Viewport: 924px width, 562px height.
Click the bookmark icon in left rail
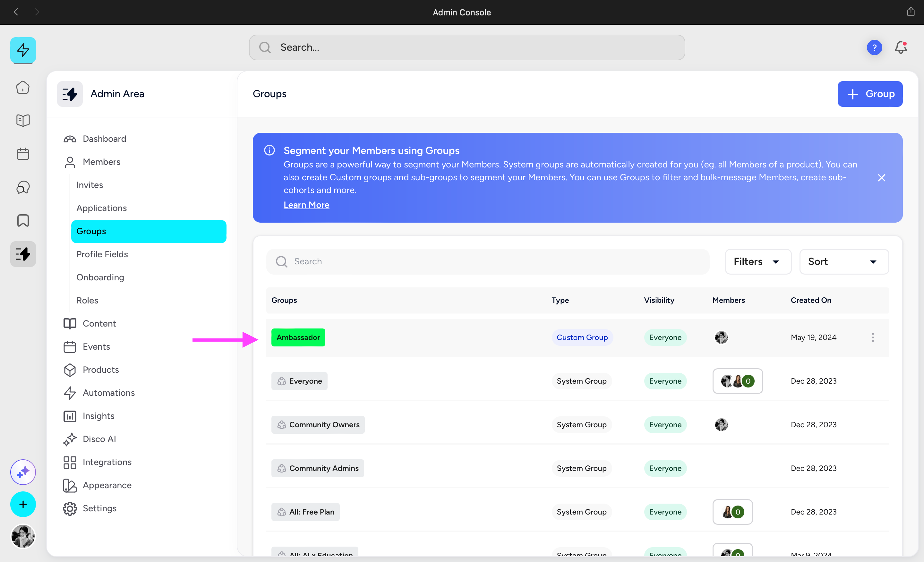23,220
